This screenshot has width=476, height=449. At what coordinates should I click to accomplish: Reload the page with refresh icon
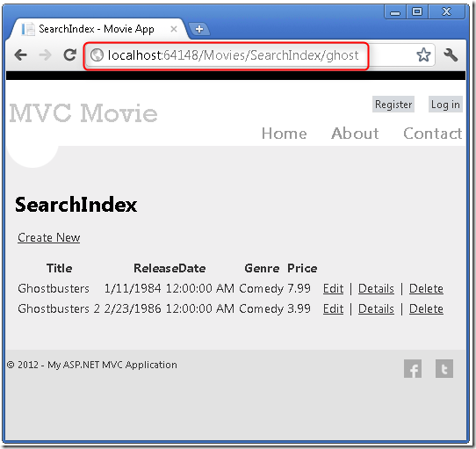click(70, 55)
